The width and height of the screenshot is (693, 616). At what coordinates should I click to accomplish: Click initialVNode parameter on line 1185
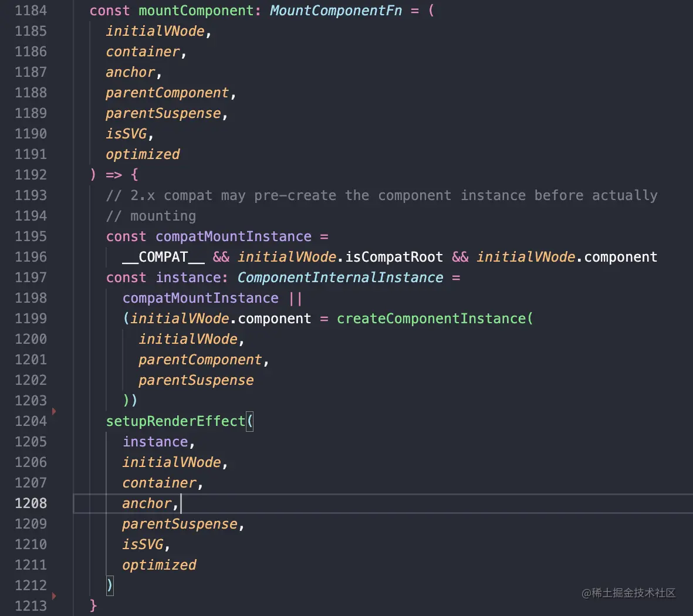coord(155,31)
